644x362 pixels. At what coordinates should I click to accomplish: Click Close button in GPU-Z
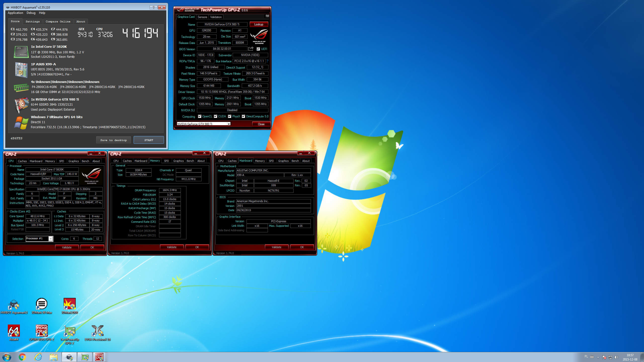[261, 124]
